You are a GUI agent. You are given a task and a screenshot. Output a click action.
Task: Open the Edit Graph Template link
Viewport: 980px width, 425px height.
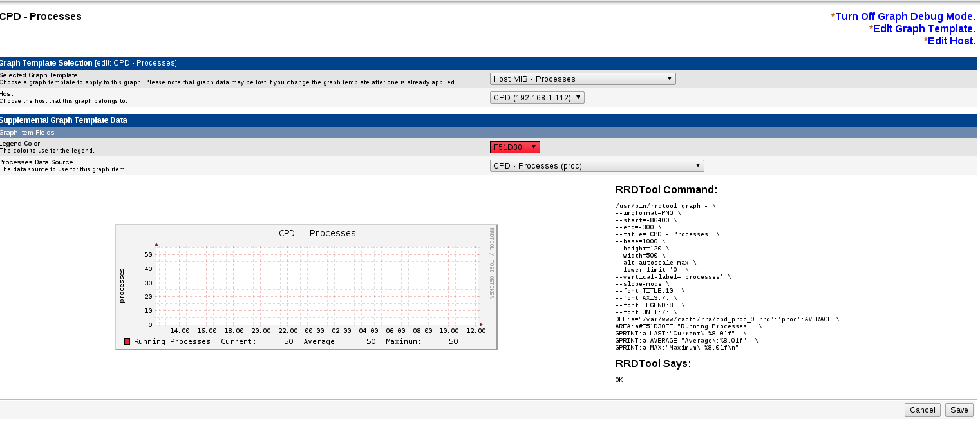click(924, 29)
